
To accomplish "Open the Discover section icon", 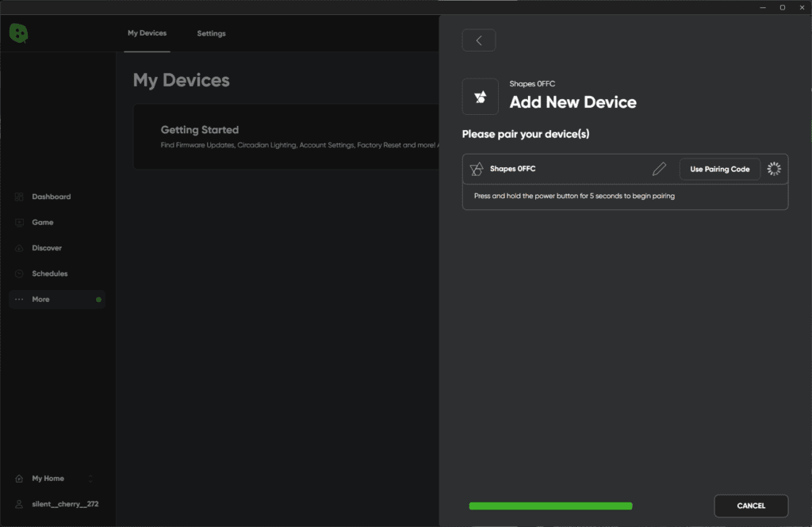I will pyautogui.click(x=19, y=248).
